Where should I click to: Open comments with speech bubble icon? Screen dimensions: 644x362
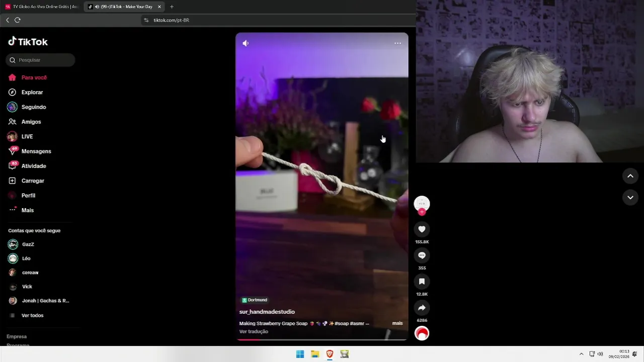[422, 255]
